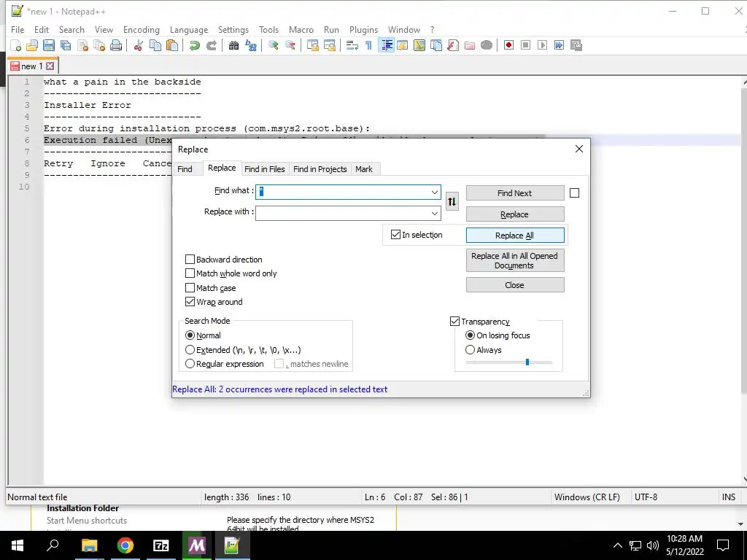Screen dimensions: 747x560
Task: Enable the Match case checkbox
Action: pyautogui.click(x=190, y=287)
